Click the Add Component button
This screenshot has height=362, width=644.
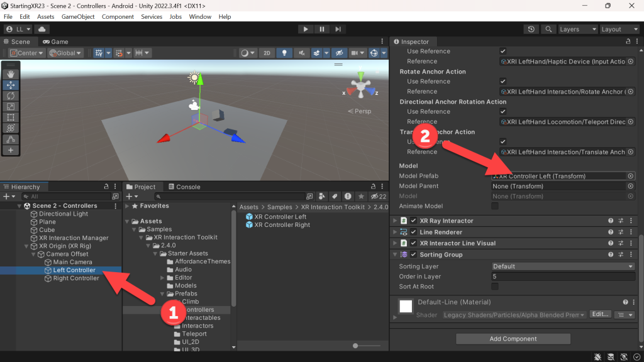click(x=513, y=339)
